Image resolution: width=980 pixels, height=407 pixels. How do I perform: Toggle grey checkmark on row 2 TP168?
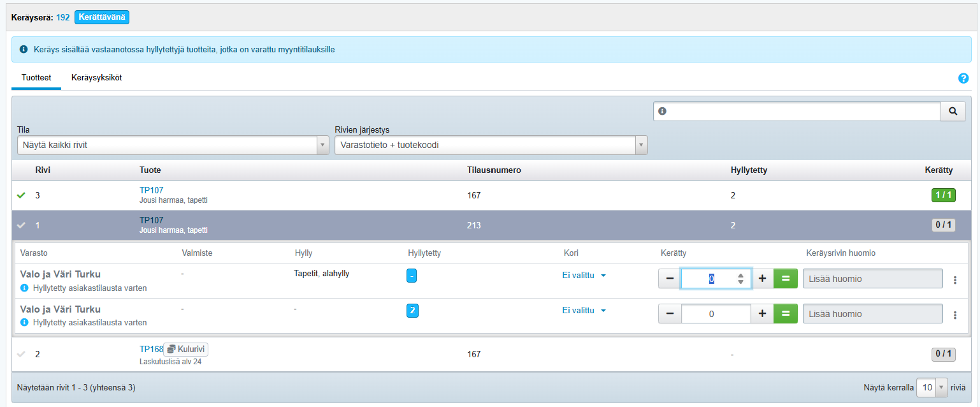pyautogui.click(x=21, y=354)
